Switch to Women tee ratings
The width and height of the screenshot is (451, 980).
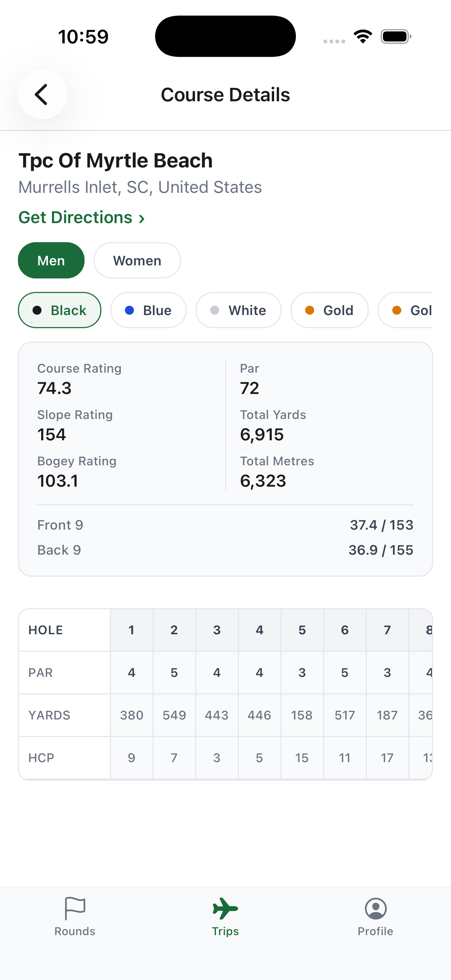(137, 261)
